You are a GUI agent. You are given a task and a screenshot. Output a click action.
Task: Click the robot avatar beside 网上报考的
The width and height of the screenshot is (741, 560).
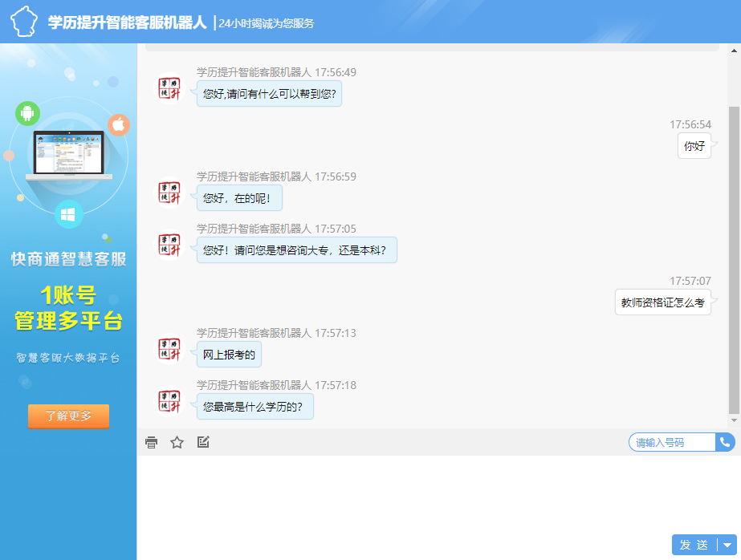tap(170, 349)
